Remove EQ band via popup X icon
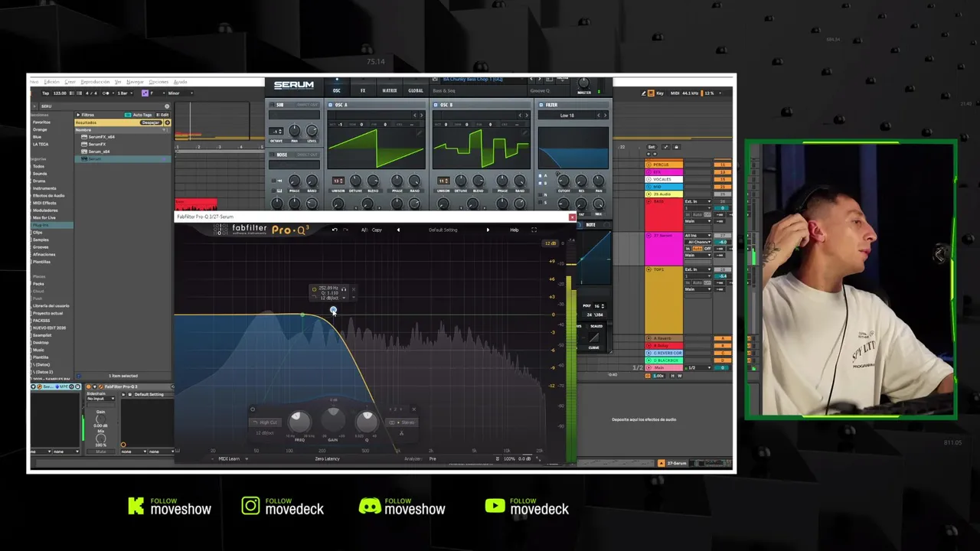980x551 pixels. click(x=354, y=289)
